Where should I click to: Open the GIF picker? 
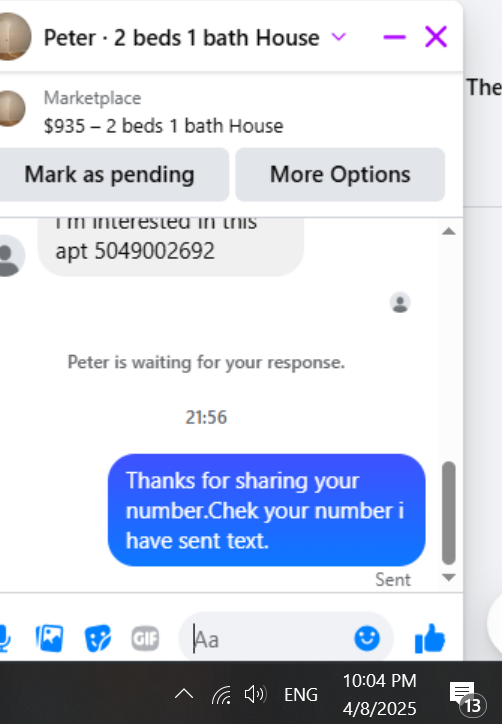tap(145, 639)
